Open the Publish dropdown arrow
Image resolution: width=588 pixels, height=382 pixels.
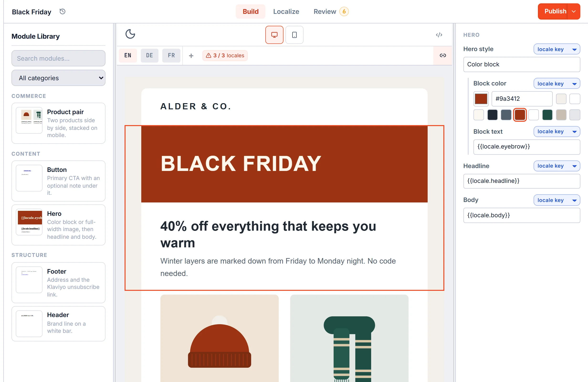(574, 11)
